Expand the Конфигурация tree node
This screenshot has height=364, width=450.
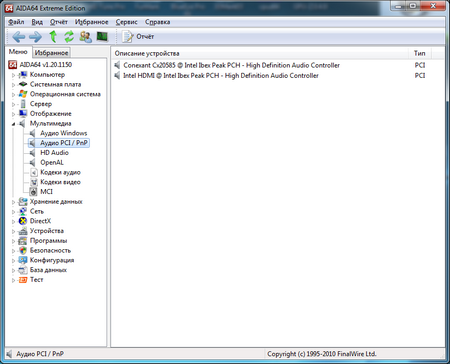(13, 261)
